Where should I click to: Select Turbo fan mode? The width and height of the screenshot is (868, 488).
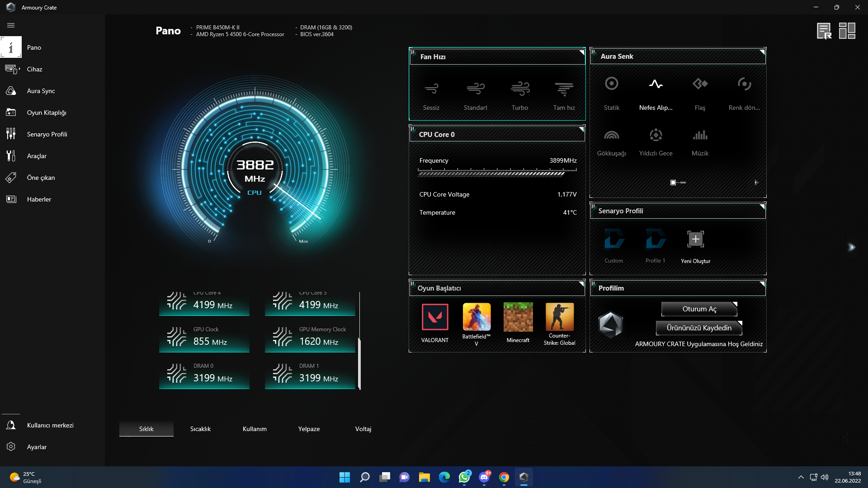click(520, 96)
